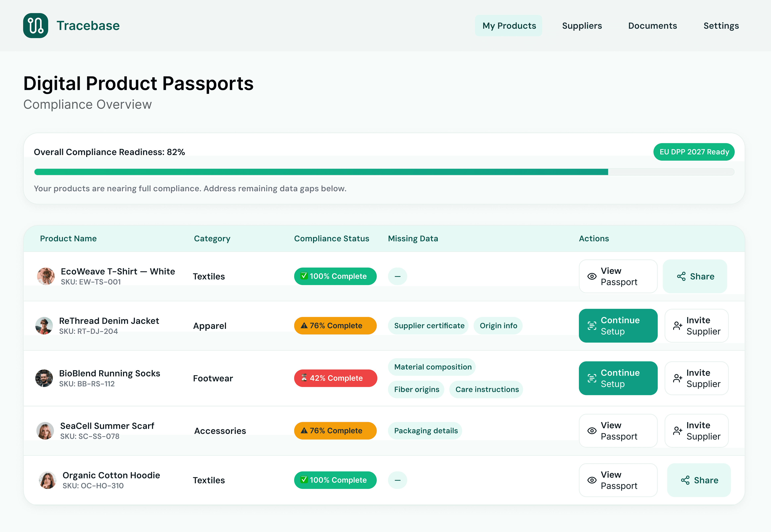771x532 pixels.
Task: Click share icon in EcoWeave T-Shirt row
Action: click(x=681, y=276)
